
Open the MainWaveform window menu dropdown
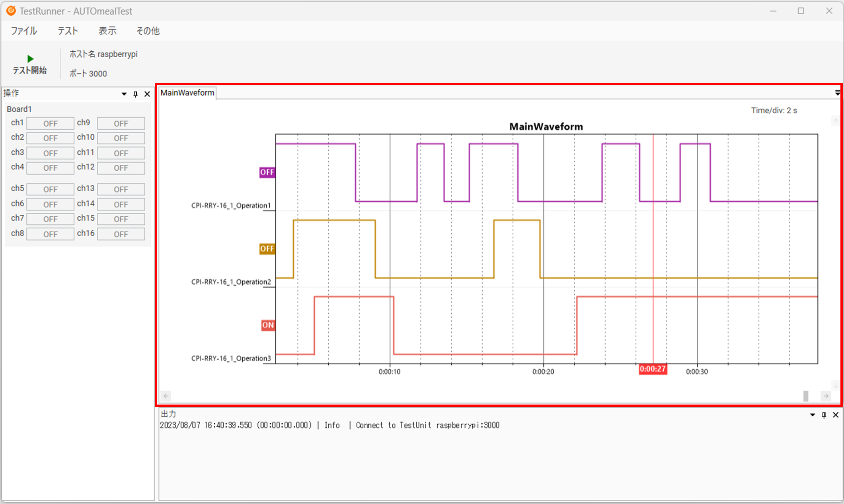(x=837, y=93)
